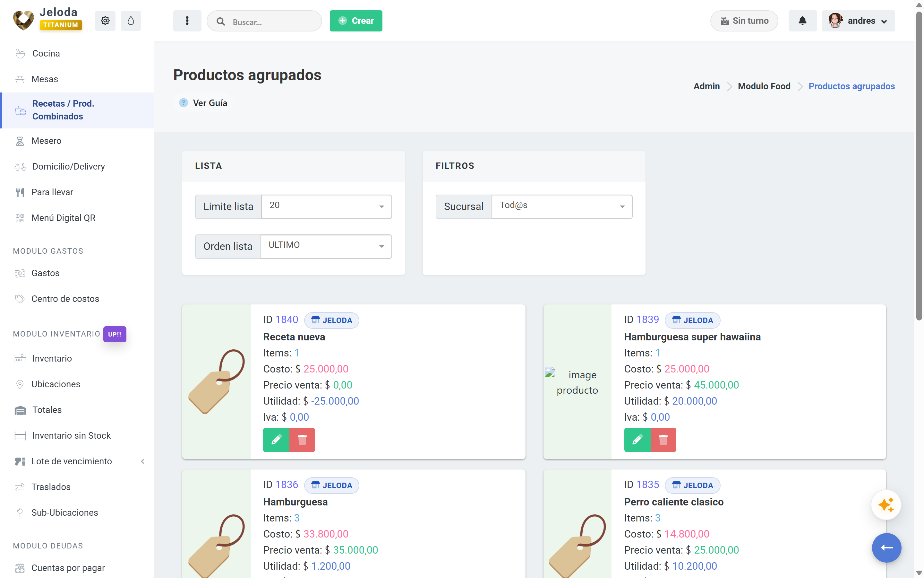This screenshot has height=578, width=924.
Task: Open Sub-Ubicaciones menu item
Action: (64, 512)
